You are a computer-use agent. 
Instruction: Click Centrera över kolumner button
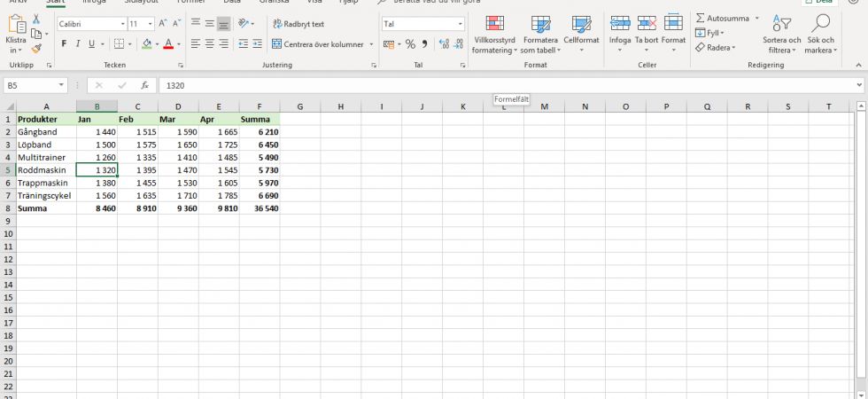point(322,43)
